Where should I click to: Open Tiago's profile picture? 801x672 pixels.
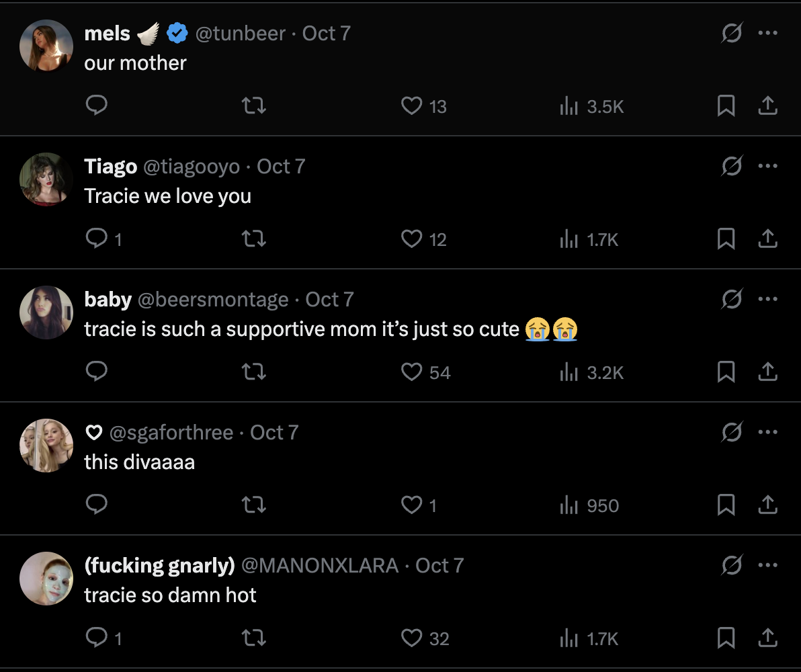46,179
